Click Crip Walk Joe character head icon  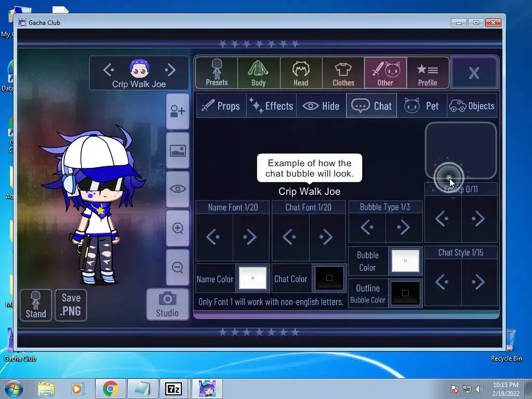[139, 69]
